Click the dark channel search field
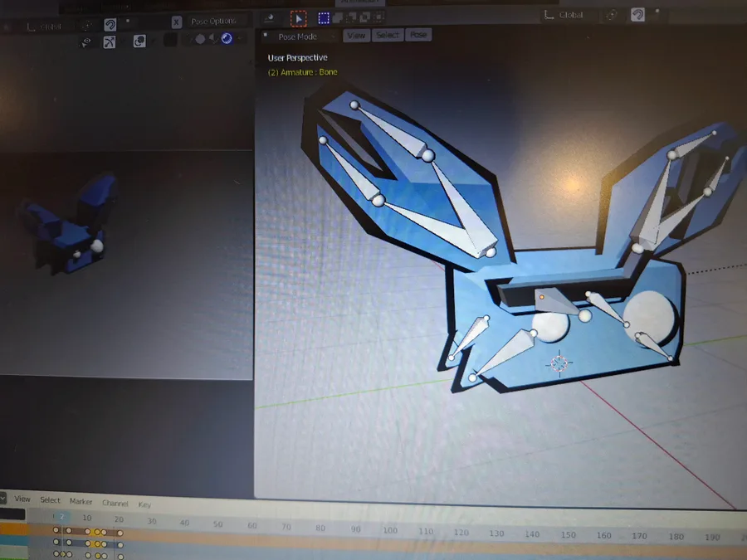This screenshot has height=560, width=747. point(12,514)
